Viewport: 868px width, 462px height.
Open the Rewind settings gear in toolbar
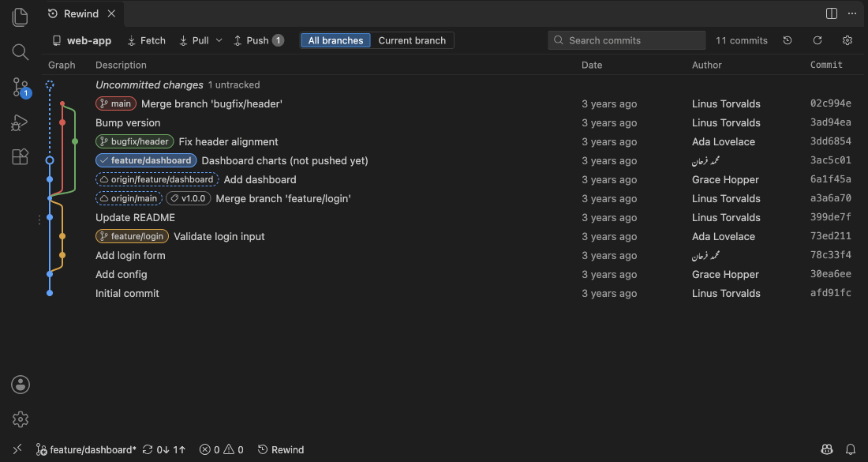click(x=847, y=40)
